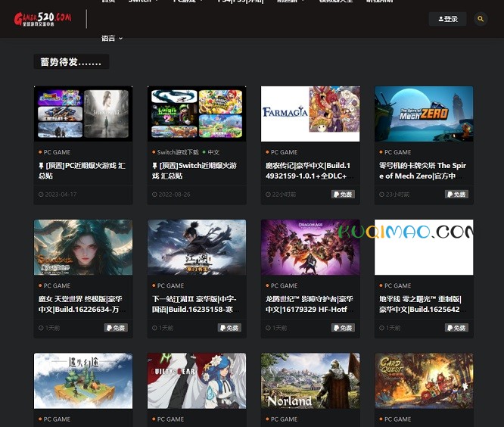Expand the 语言 language dropdown

(112, 39)
